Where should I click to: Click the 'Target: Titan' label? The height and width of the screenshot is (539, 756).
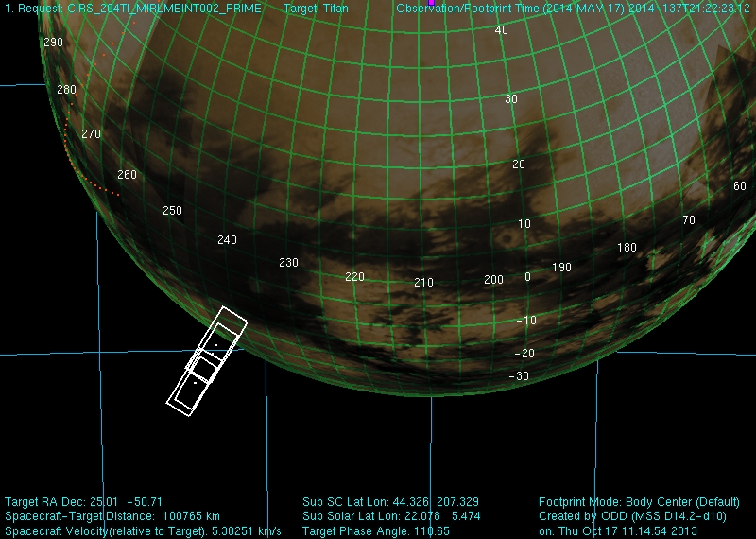click(x=316, y=9)
